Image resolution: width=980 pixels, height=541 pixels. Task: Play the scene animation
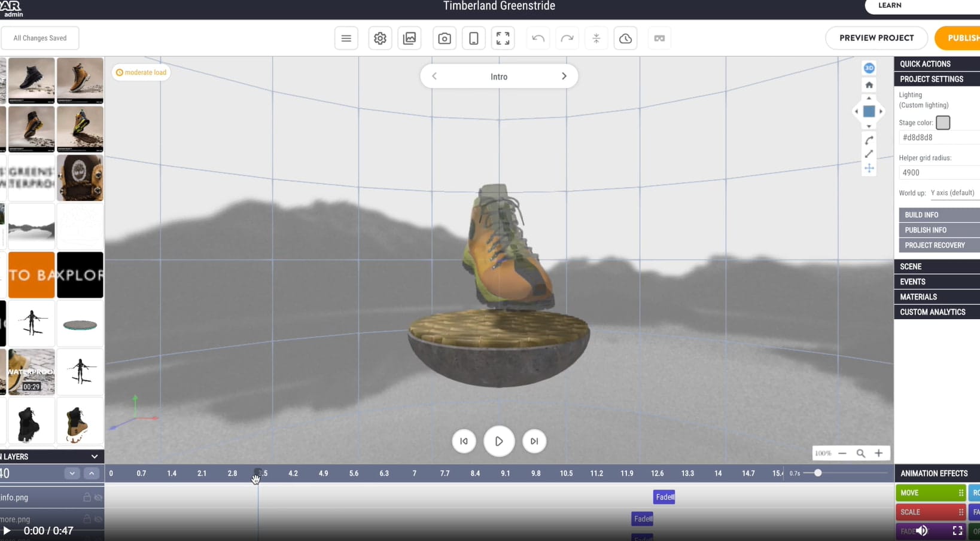click(x=499, y=441)
